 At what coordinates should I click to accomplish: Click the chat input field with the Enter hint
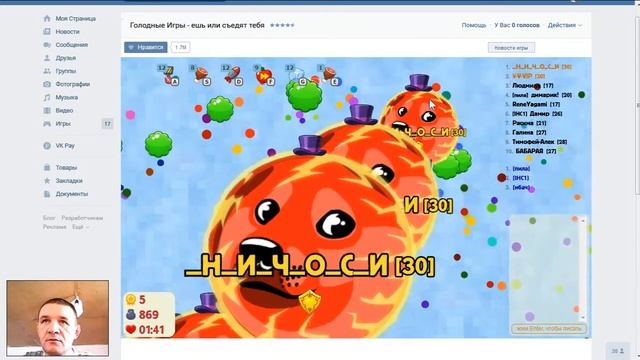549,329
